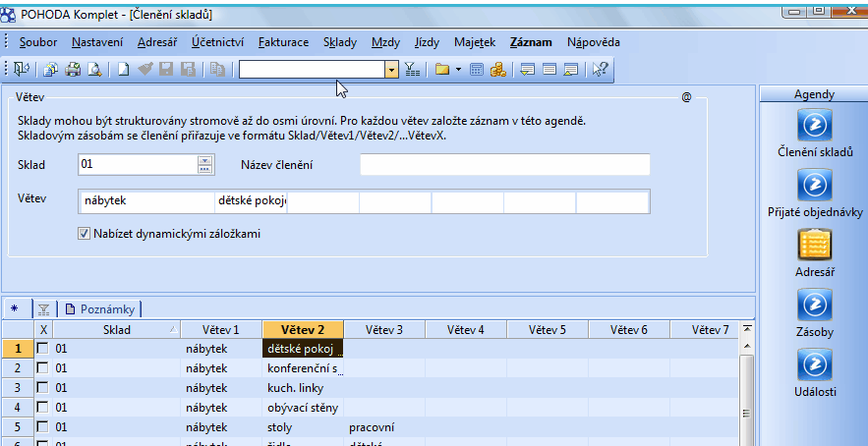Click the toolbar search text box
Viewport: 868px width, 446px height.
[313, 70]
